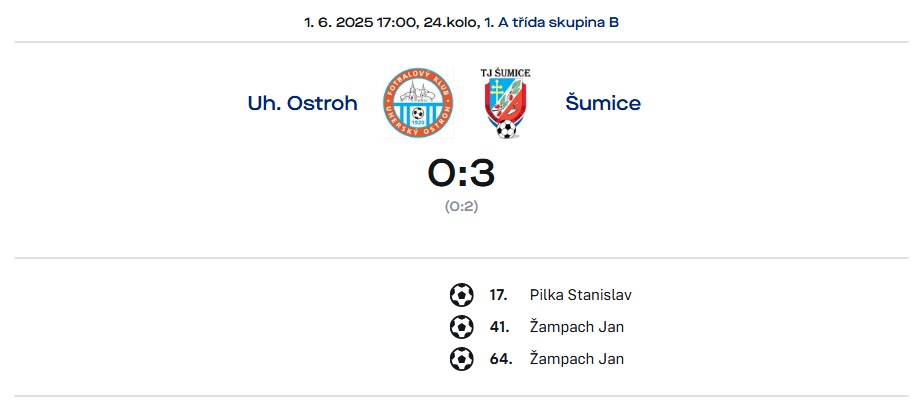Click the goal ball icon at 17th minute

[462, 295]
